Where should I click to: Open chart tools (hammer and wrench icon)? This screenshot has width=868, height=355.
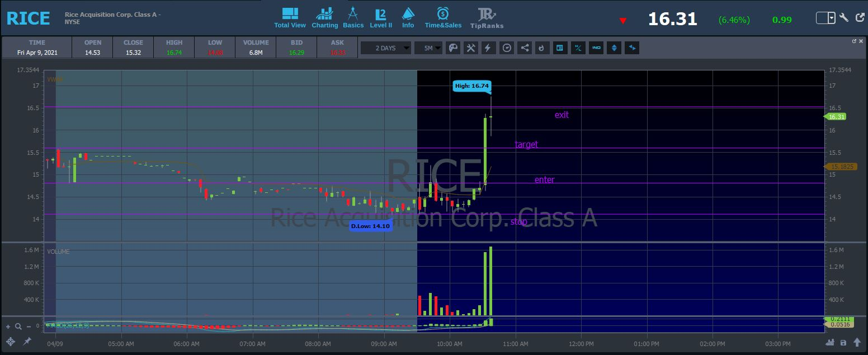(x=471, y=48)
